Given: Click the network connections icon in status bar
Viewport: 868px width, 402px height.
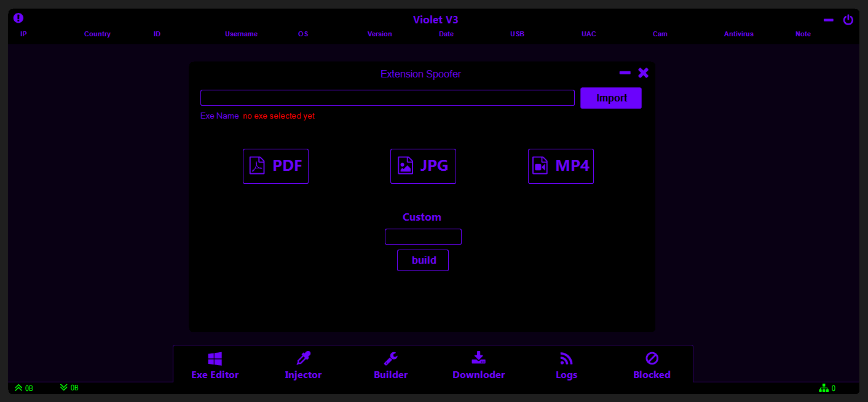Looking at the screenshot, I should [824, 388].
